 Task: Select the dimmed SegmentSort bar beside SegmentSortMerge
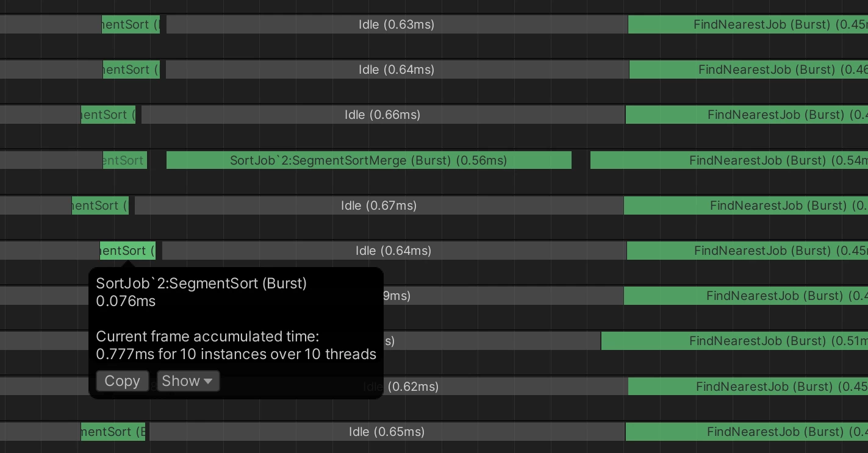(124, 160)
